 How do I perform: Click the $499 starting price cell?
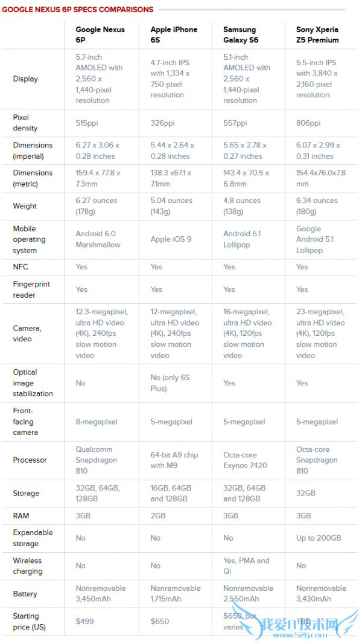pos(84,621)
